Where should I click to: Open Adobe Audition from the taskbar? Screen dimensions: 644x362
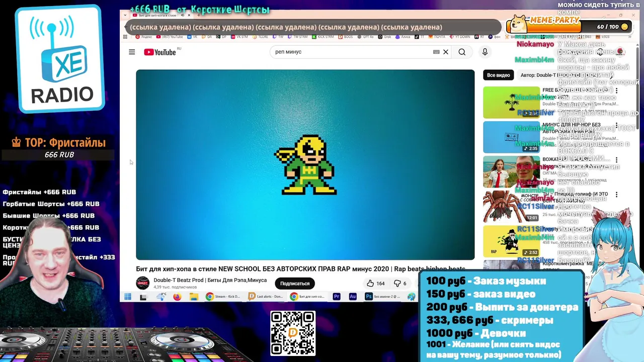click(x=353, y=297)
